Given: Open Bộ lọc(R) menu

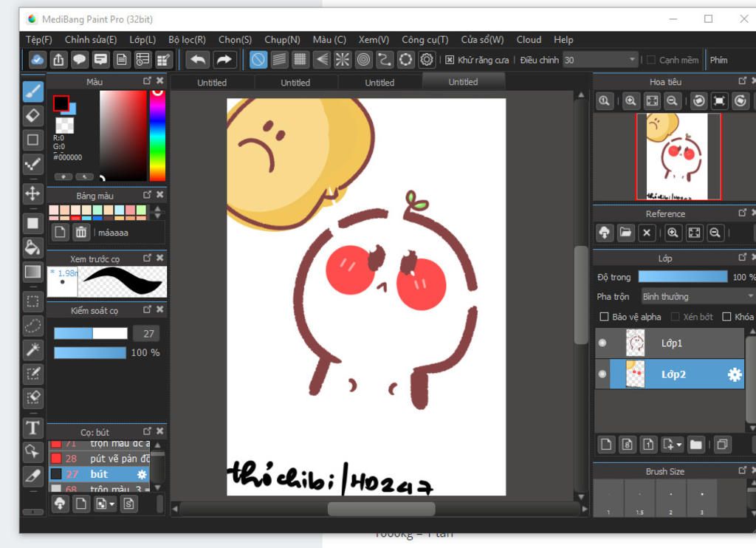Looking at the screenshot, I should coord(187,40).
